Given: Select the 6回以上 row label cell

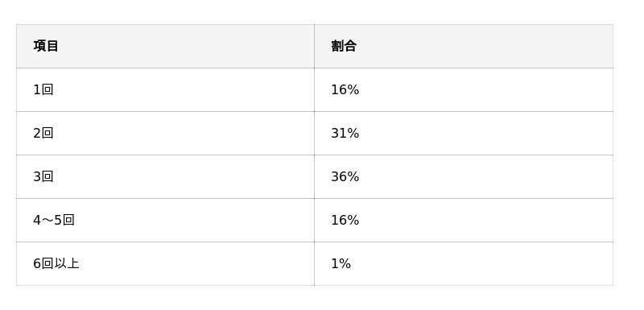Looking at the screenshot, I should (165, 263).
